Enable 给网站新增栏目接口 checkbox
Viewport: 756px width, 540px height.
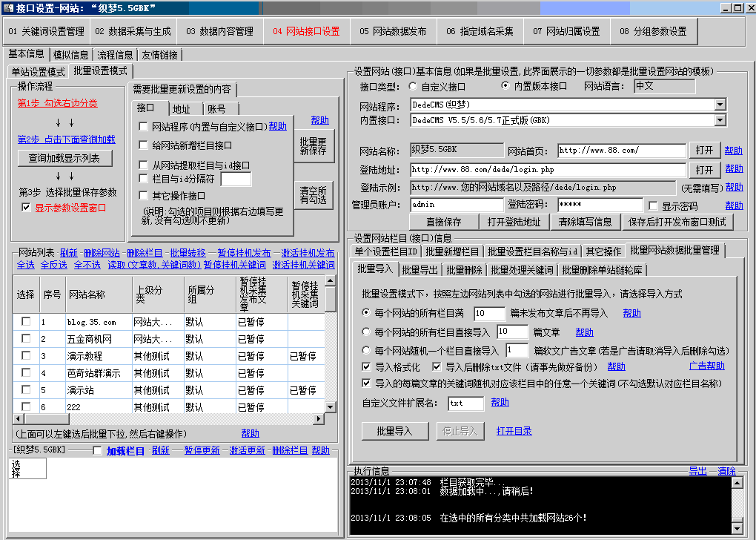point(143,145)
